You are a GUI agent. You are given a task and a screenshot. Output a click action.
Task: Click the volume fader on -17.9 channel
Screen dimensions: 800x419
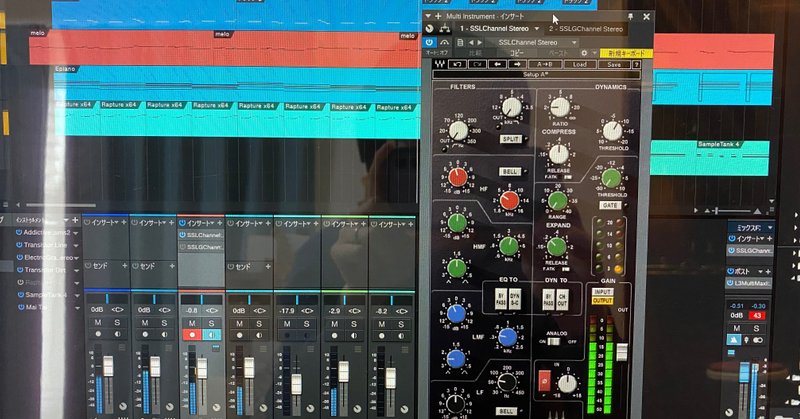point(296,384)
